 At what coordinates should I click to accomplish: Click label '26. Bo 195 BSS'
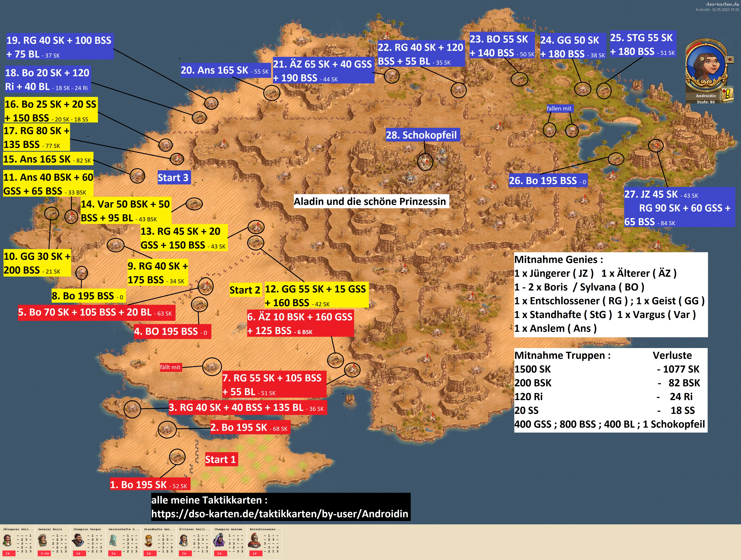[x=548, y=181]
